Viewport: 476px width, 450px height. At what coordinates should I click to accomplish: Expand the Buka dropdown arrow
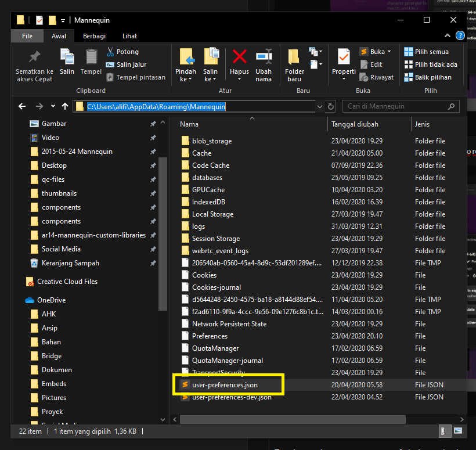(389, 52)
